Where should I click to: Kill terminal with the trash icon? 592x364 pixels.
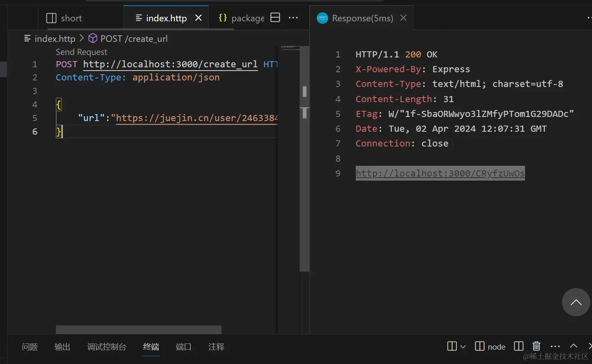click(x=537, y=346)
